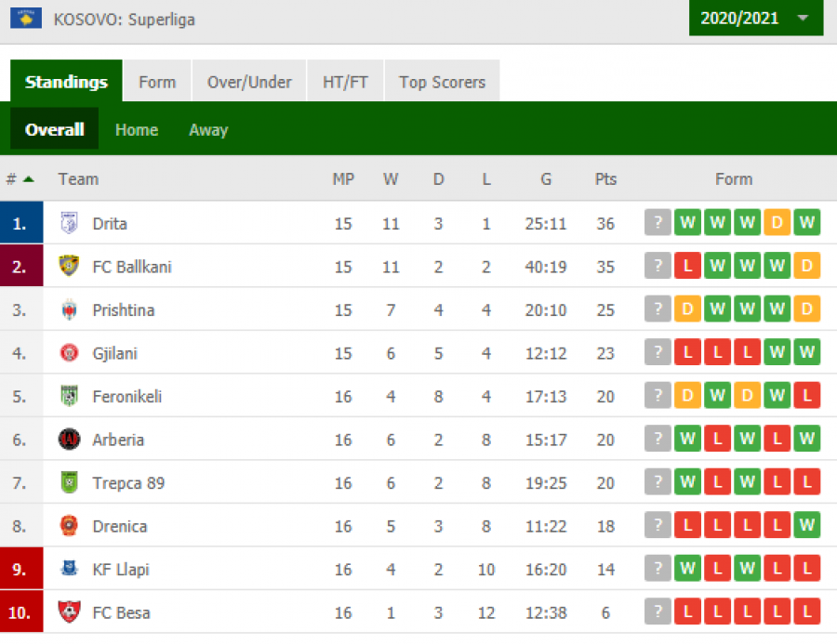Switch to the Form tab
837x644 pixels.
click(x=157, y=82)
